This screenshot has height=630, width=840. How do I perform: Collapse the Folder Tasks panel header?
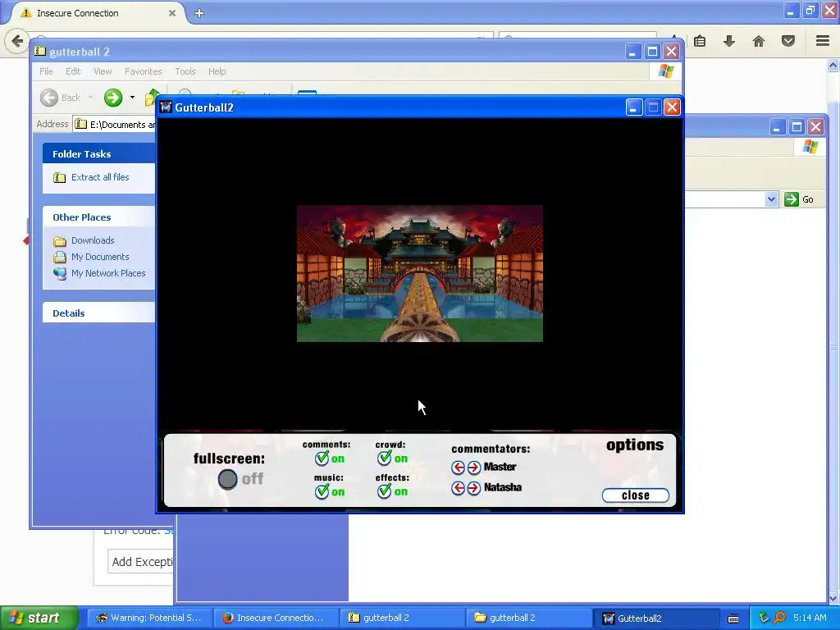(x=98, y=153)
